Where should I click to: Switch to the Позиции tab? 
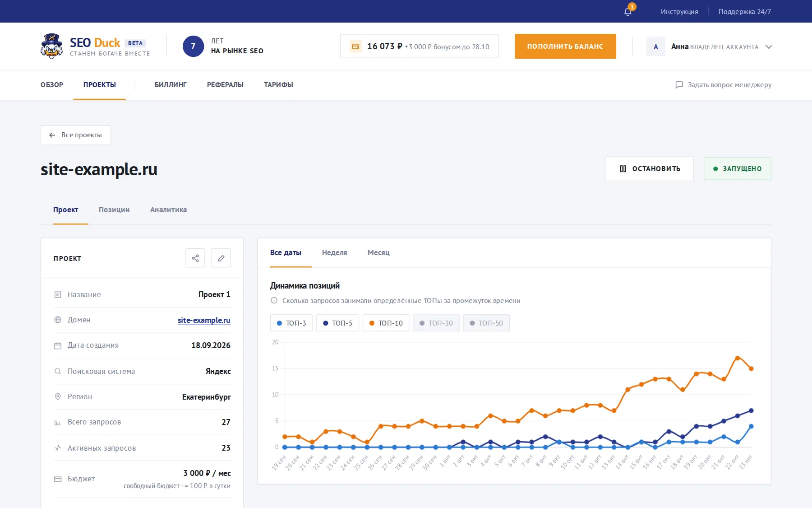tap(114, 210)
